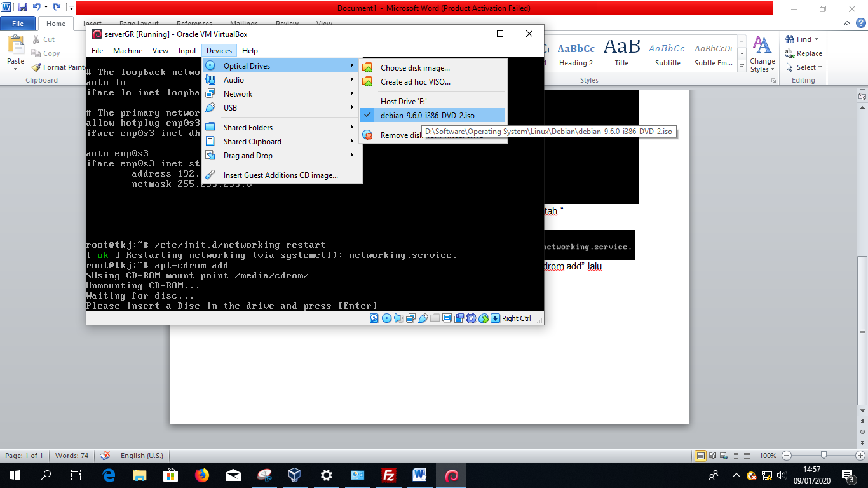This screenshot has height=488, width=868.
Task: Switch to Draft view in Word status bar
Action: [747, 456]
